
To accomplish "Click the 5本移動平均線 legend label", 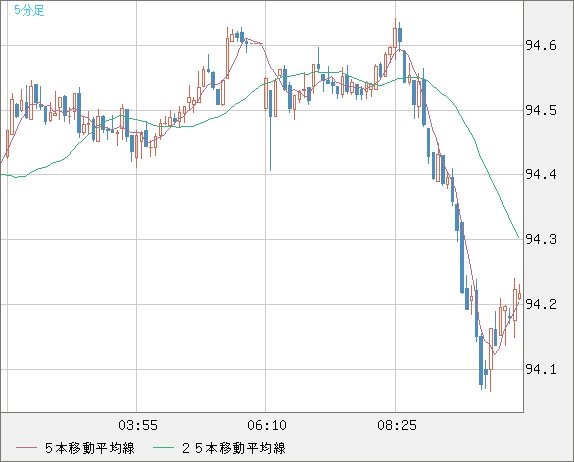I will coord(90,448).
